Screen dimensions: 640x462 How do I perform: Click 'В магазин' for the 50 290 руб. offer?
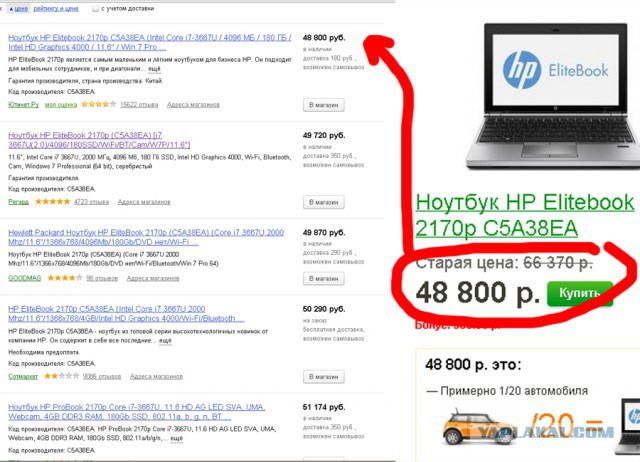coord(324,376)
